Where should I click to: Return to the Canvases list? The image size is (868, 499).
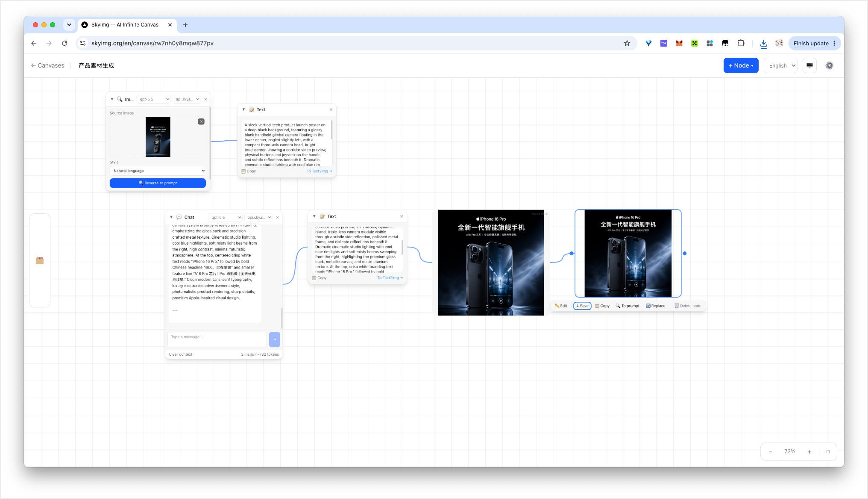click(47, 65)
